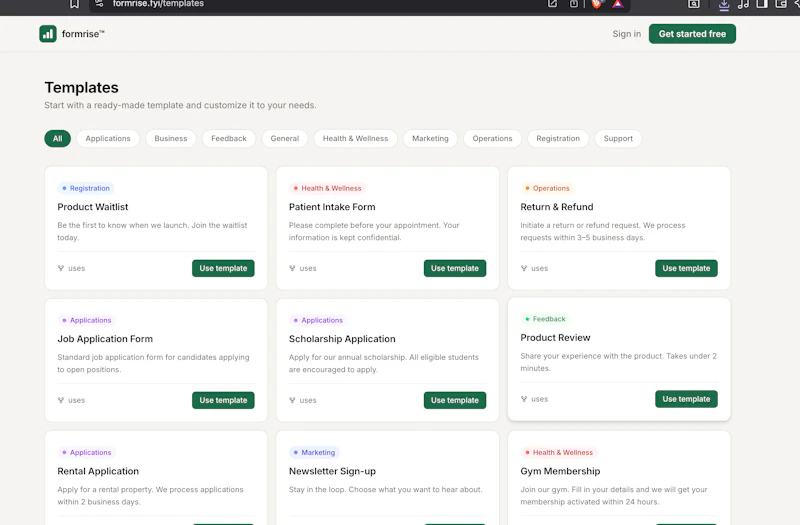The image size is (800, 525).
Task: Click the formrise brand name text
Action: [83, 34]
